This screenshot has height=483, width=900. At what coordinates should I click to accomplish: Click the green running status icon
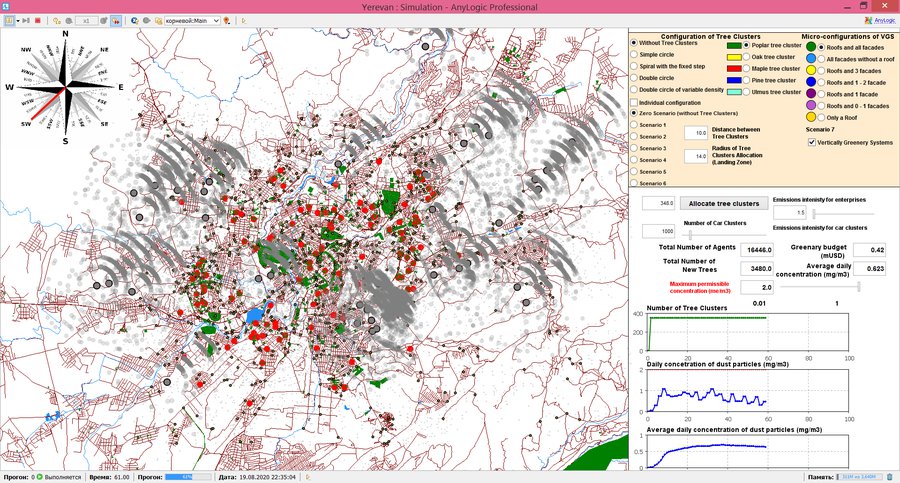[40, 477]
